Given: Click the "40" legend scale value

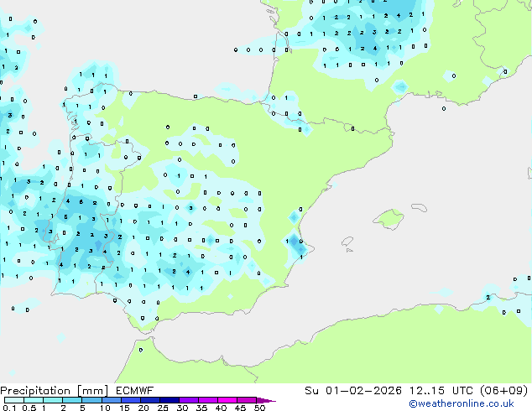Looking at the screenshot, I should click(221, 408).
